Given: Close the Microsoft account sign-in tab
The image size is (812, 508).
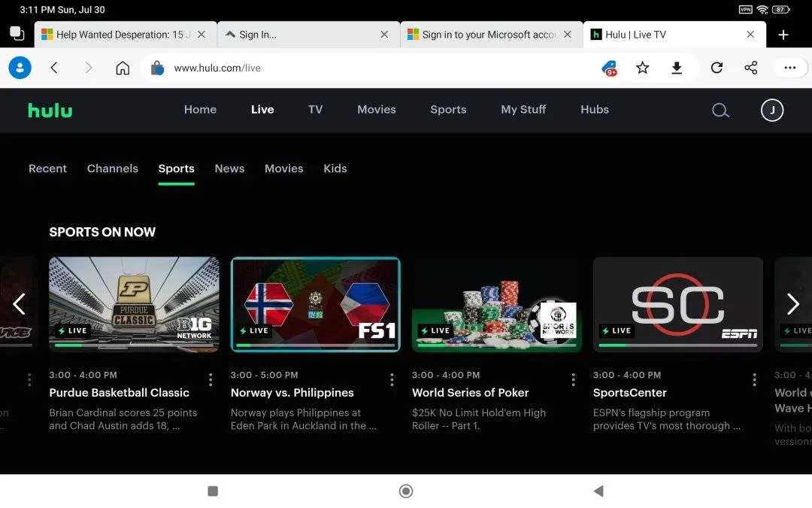Looking at the screenshot, I should click(x=568, y=34).
